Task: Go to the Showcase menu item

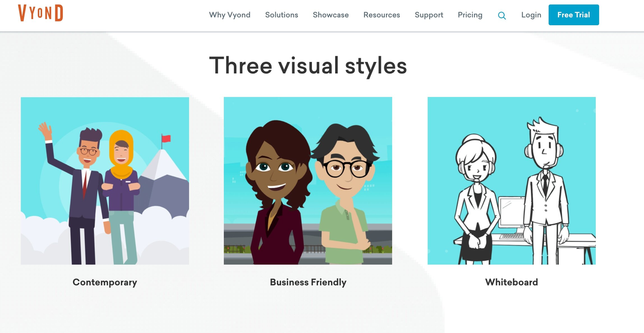Action: [x=331, y=15]
